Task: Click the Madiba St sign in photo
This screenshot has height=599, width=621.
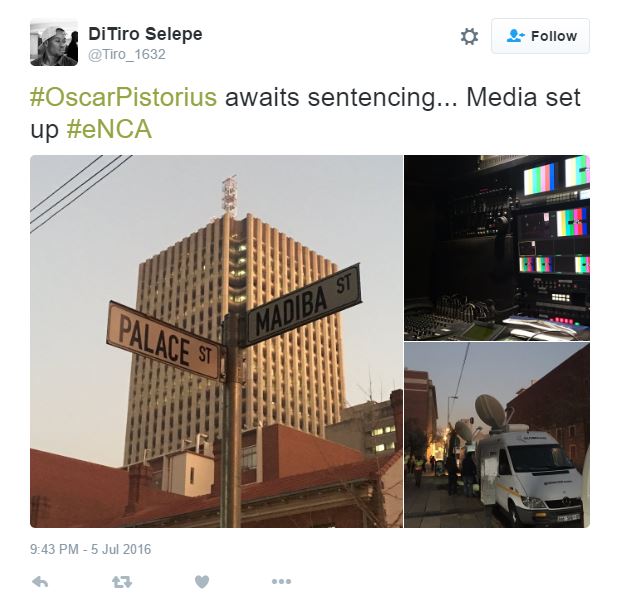Action: [x=304, y=305]
